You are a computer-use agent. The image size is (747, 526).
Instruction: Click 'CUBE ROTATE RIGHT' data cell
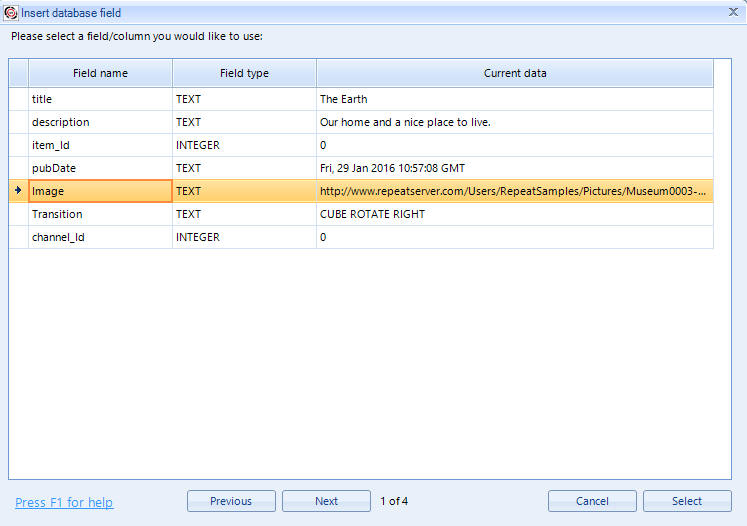pyautogui.click(x=515, y=214)
